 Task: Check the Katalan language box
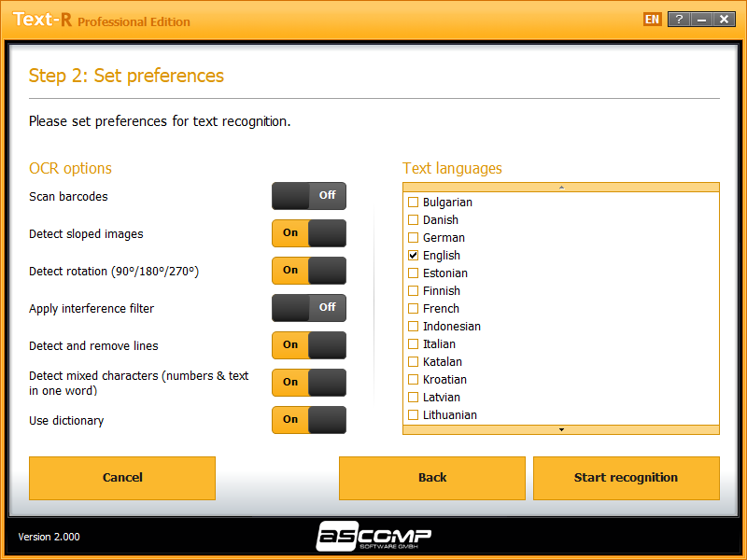coord(413,361)
